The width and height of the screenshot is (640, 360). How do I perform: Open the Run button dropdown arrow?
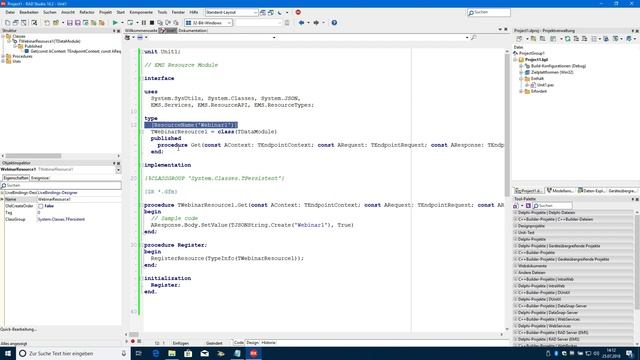click(x=122, y=23)
